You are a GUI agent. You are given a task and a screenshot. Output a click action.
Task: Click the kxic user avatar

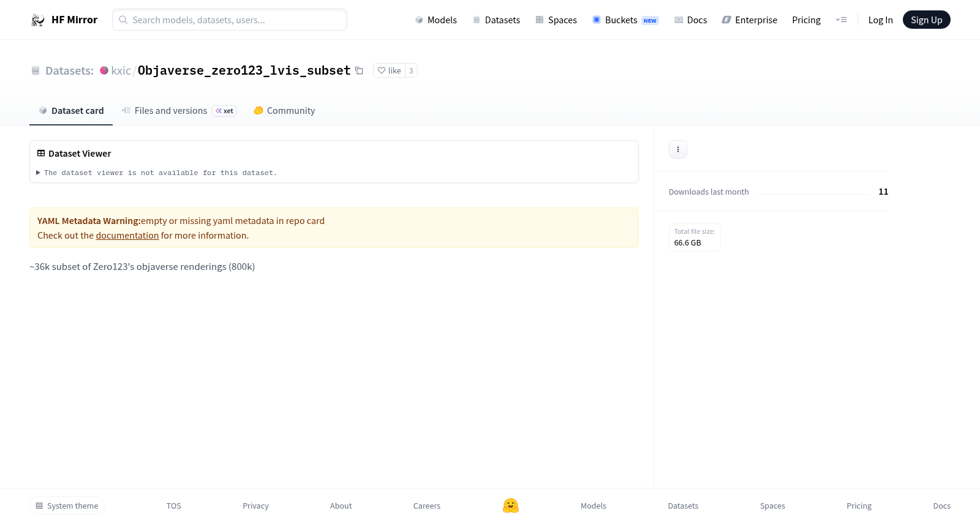pyautogui.click(x=104, y=70)
